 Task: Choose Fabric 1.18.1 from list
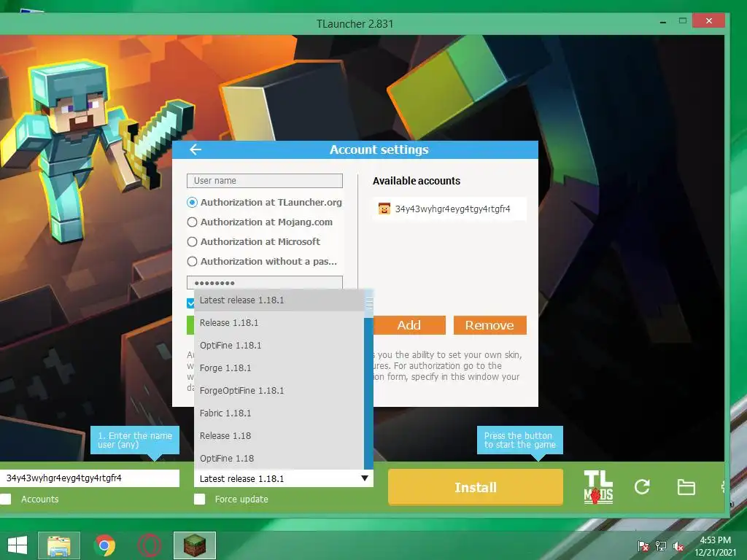(x=279, y=413)
